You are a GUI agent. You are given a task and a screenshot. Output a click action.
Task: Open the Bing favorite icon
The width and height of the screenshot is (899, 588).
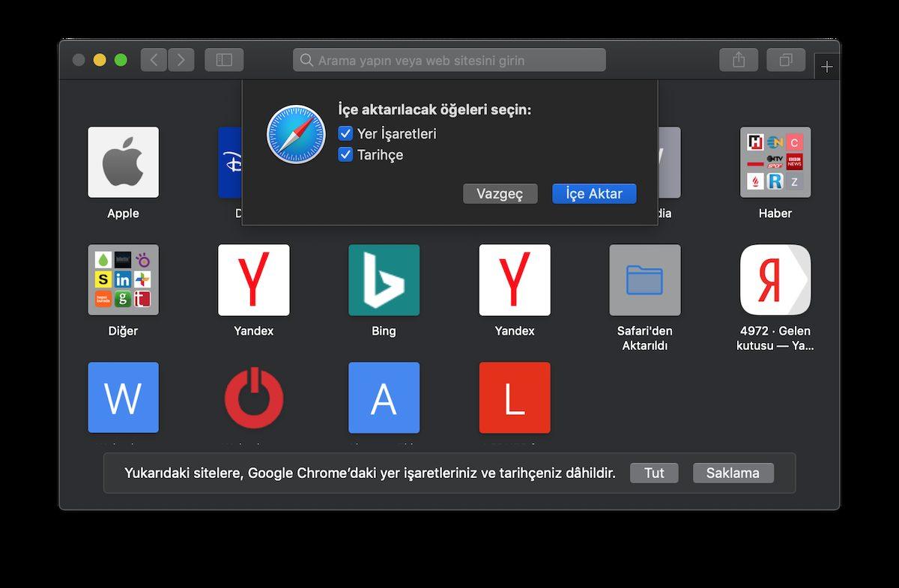click(384, 279)
